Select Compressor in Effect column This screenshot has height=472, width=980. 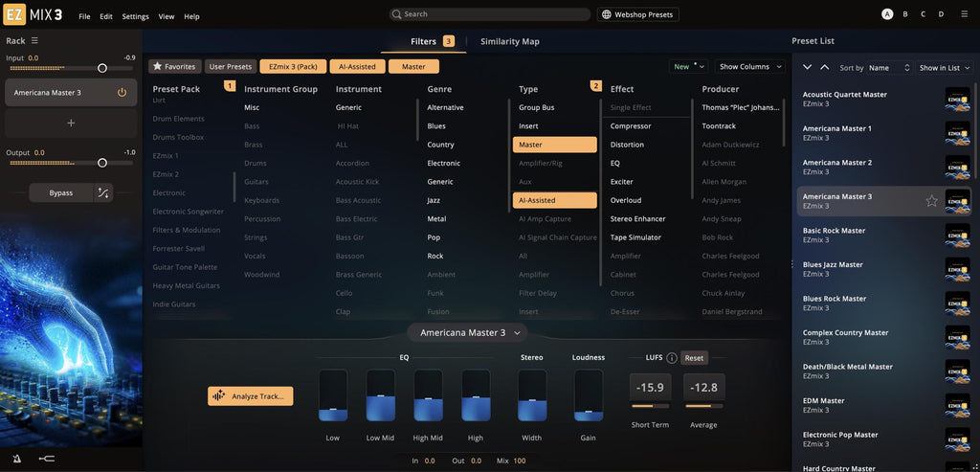click(x=631, y=126)
